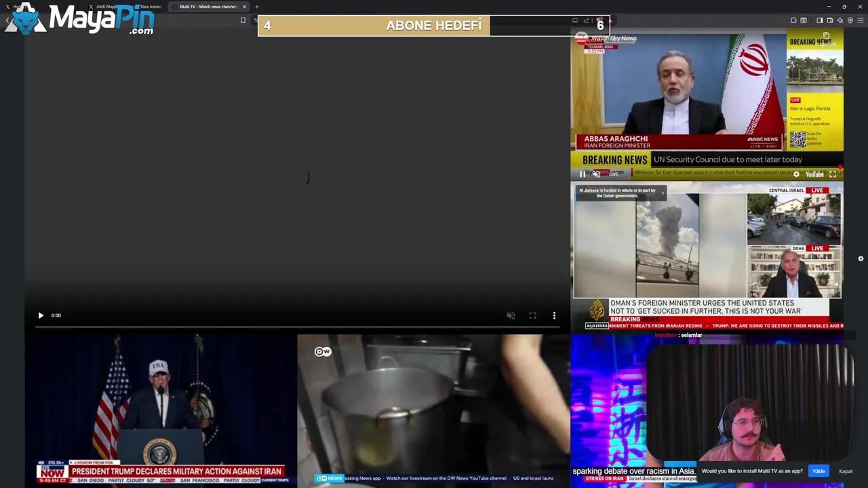Open the Sky News stream on YouTube
Screen dimensions: 868x488
click(x=814, y=174)
